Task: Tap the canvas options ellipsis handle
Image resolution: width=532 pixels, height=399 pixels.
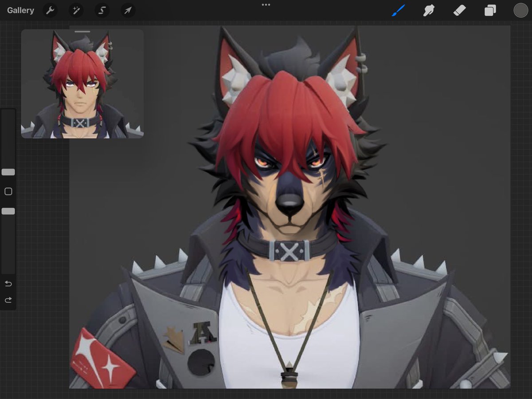Action: pyautogui.click(x=266, y=5)
